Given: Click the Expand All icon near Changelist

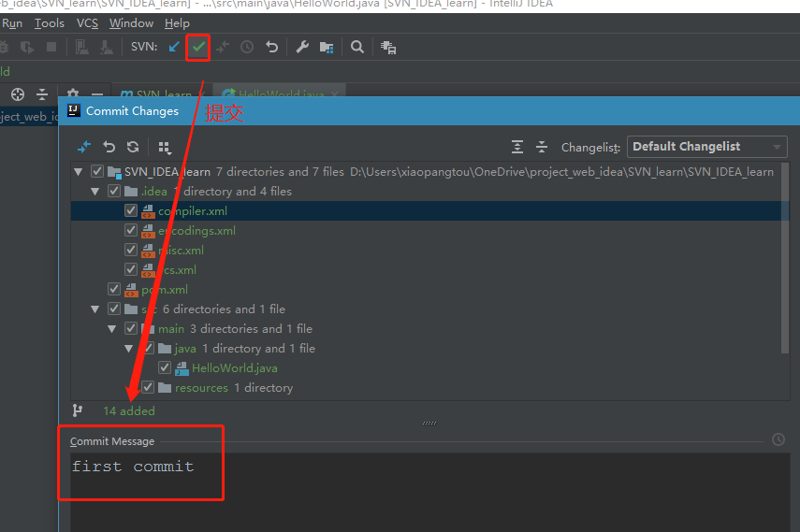Looking at the screenshot, I should 517,147.
